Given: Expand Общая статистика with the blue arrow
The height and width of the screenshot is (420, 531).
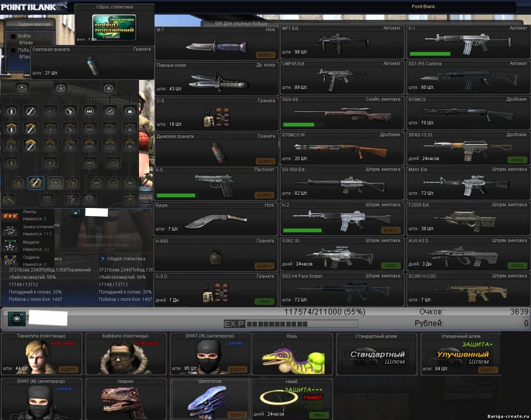Looking at the screenshot, I should [x=103, y=259].
